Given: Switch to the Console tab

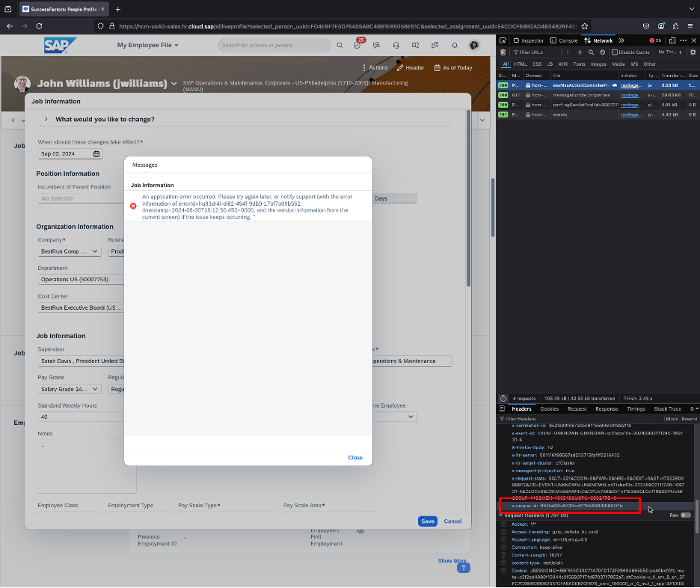Looking at the screenshot, I should [564, 40].
